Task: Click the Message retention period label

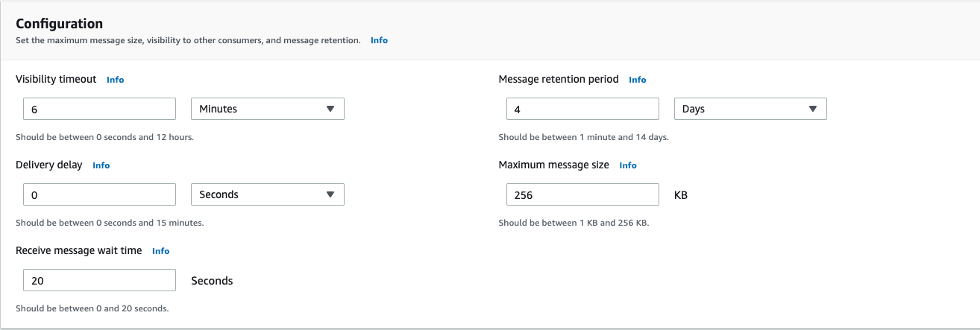Action: click(x=559, y=79)
